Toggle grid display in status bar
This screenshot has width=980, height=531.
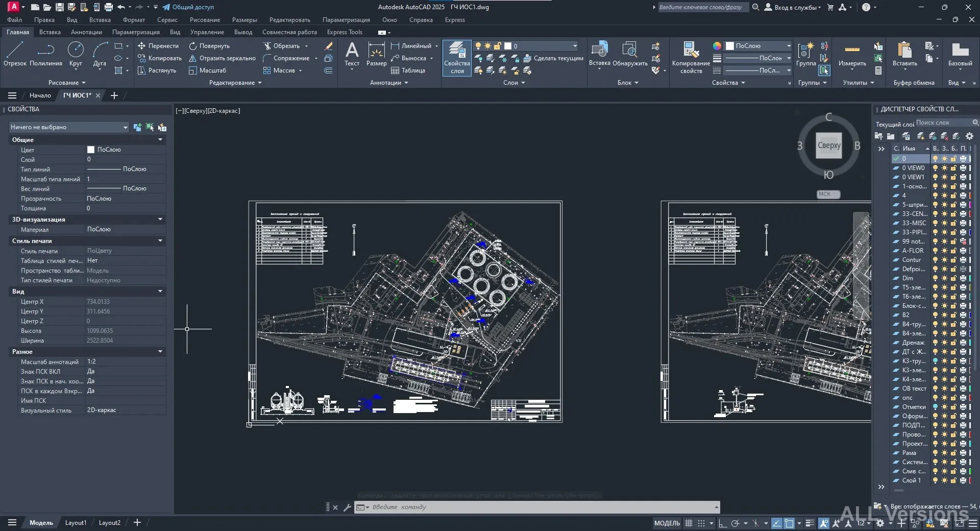pos(689,523)
